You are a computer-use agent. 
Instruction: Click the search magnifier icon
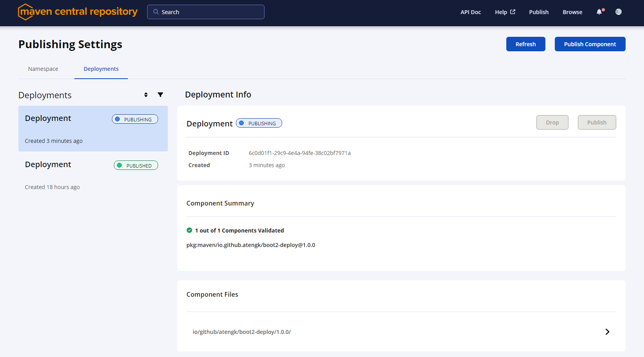[x=156, y=12]
